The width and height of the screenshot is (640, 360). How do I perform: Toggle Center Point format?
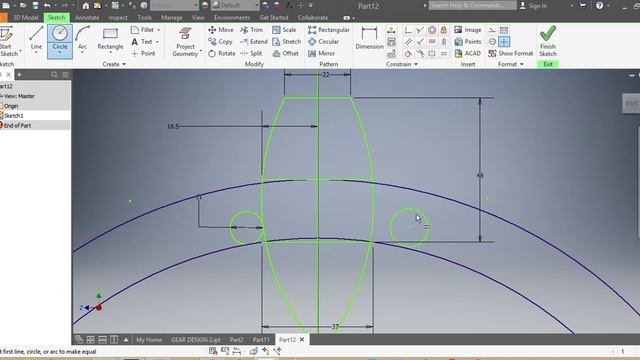tap(504, 42)
